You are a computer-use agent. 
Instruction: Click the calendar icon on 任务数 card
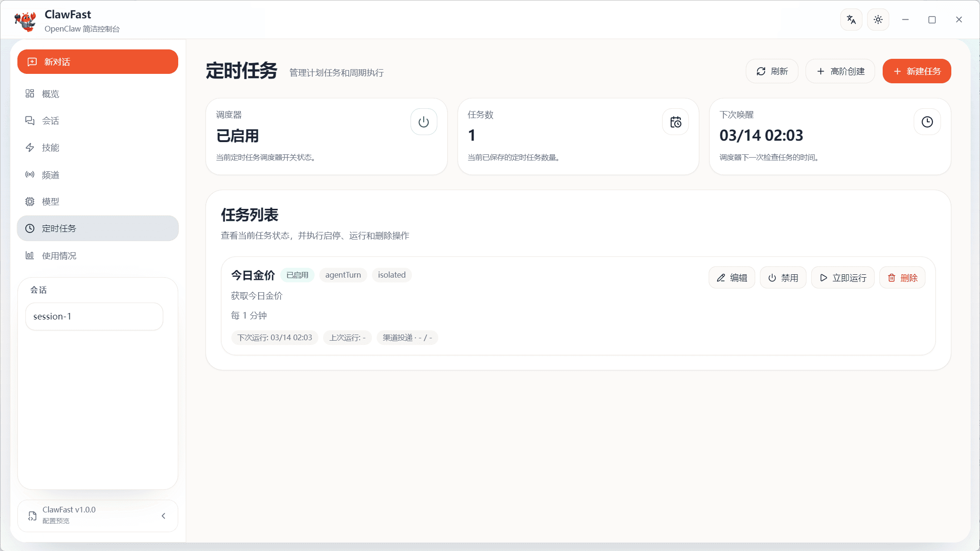675,121
